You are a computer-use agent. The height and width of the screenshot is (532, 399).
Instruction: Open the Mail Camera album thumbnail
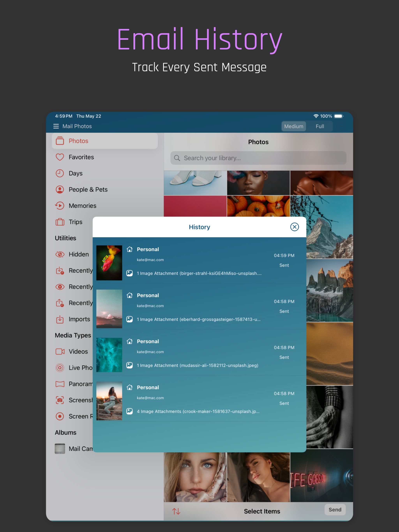tap(60, 448)
